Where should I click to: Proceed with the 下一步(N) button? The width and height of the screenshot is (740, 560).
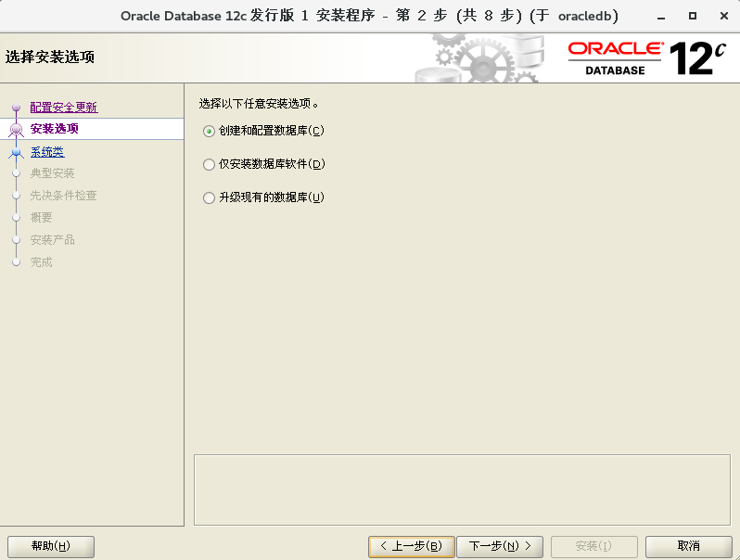500,546
